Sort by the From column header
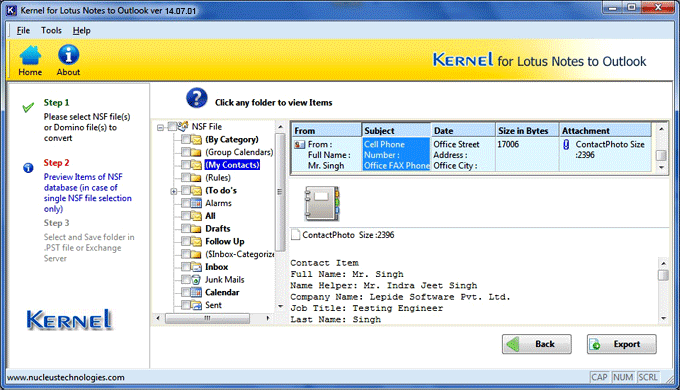Image resolution: width=680 pixels, height=390 pixels. tap(327, 130)
